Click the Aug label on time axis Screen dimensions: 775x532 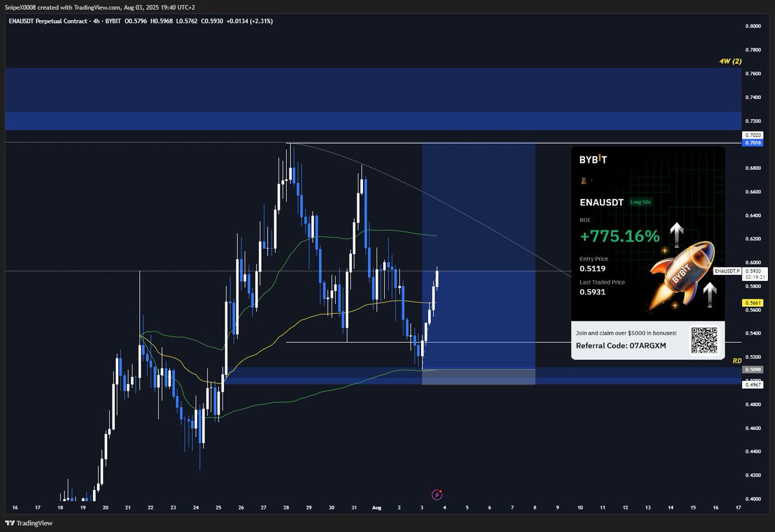(377, 508)
